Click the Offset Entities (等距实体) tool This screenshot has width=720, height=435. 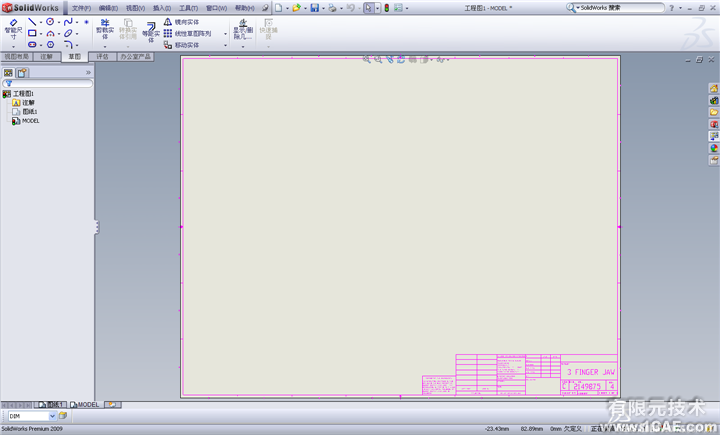click(x=151, y=32)
